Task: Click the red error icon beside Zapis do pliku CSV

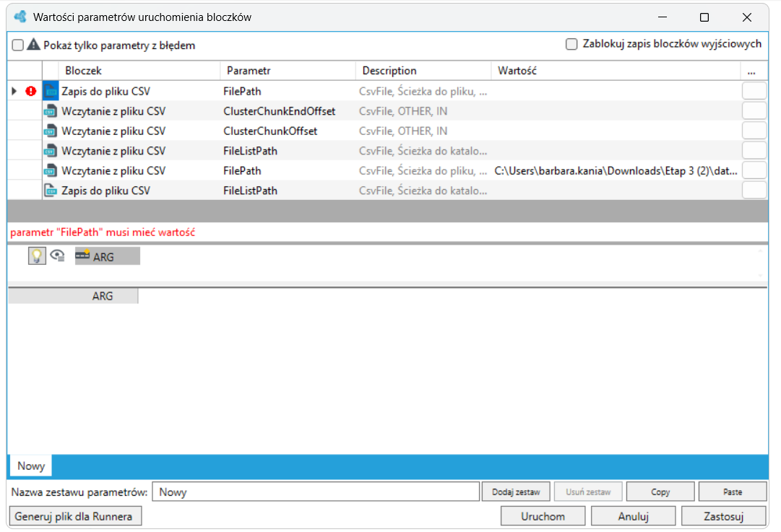Action: click(x=31, y=91)
